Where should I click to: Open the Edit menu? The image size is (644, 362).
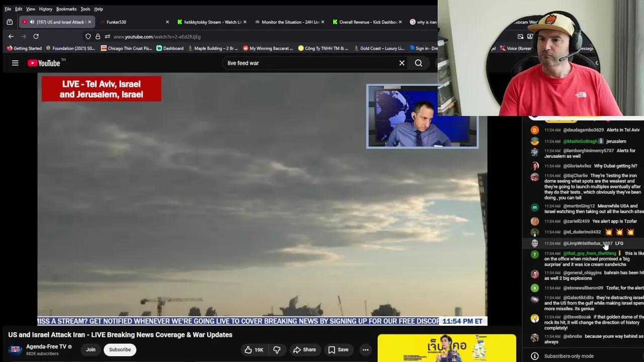click(19, 9)
